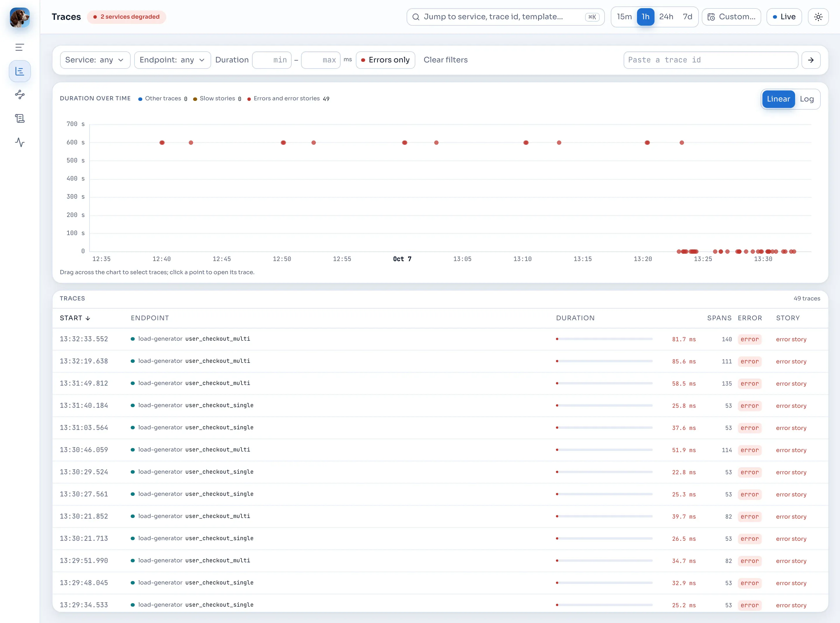Image resolution: width=840 pixels, height=623 pixels.
Task: Click the DURATION column header
Action: click(x=575, y=318)
